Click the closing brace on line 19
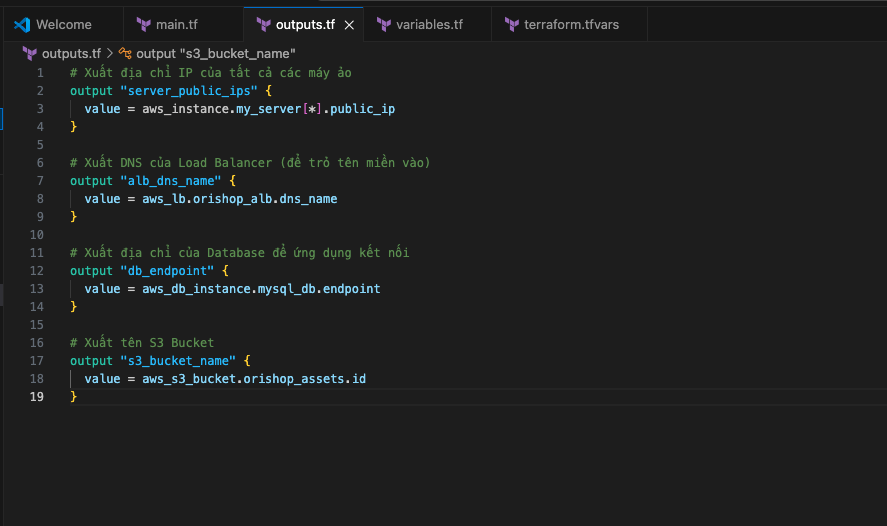 tap(74, 397)
